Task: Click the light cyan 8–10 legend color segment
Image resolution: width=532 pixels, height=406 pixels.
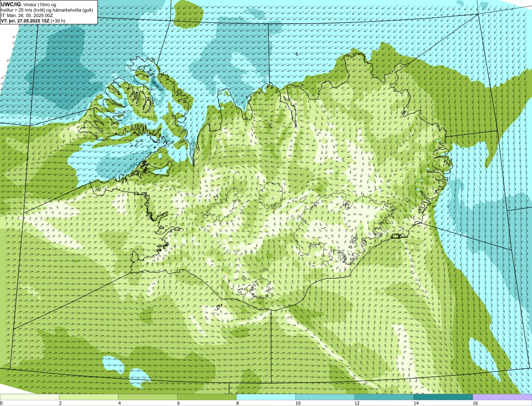Action: coord(266,397)
